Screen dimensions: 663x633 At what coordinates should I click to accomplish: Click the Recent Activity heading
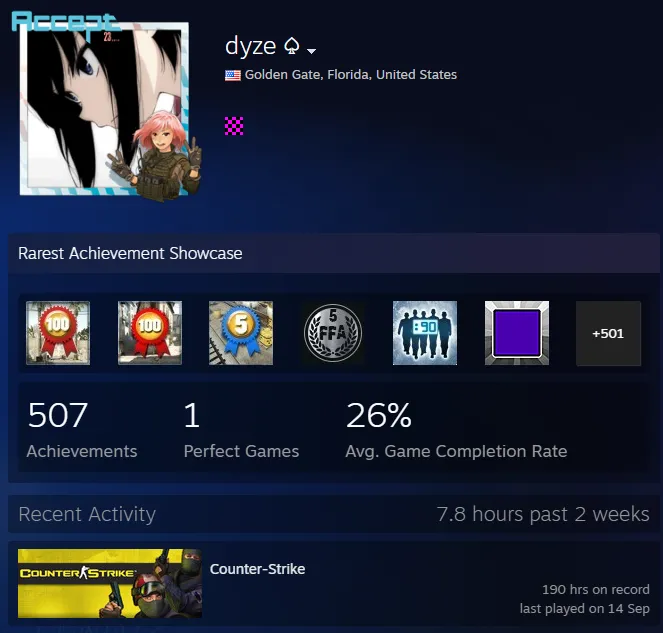[87, 514]
